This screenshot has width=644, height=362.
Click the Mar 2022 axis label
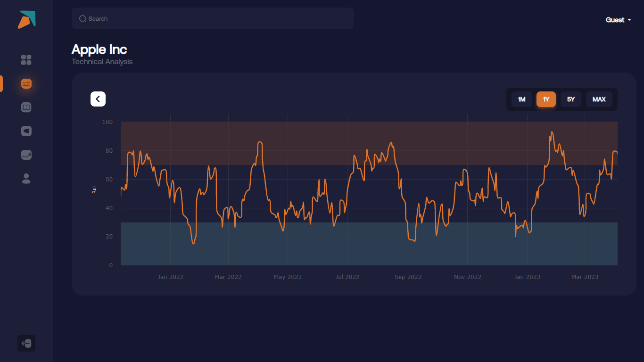click(x=228, y=277)
